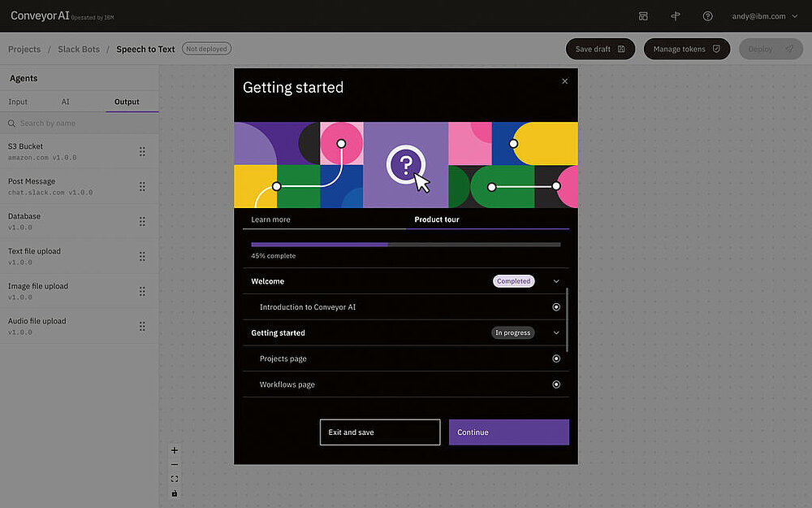Collapse the Getting started section chevron

(x=556, y=332)
